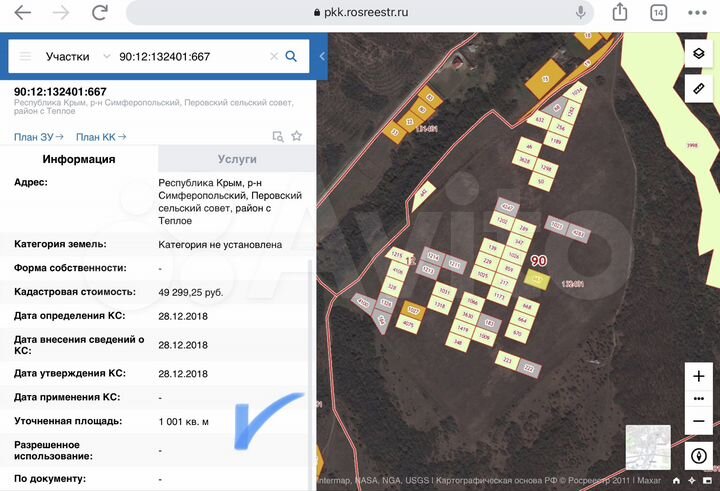Zoom in the map with plus button
720x491 pixels.
pos(698,376)
